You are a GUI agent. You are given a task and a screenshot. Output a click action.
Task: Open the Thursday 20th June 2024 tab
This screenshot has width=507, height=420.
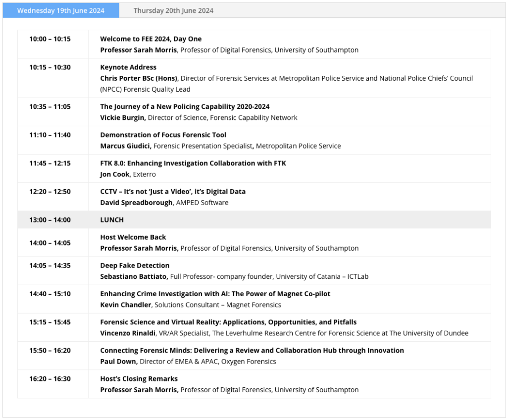173,10
